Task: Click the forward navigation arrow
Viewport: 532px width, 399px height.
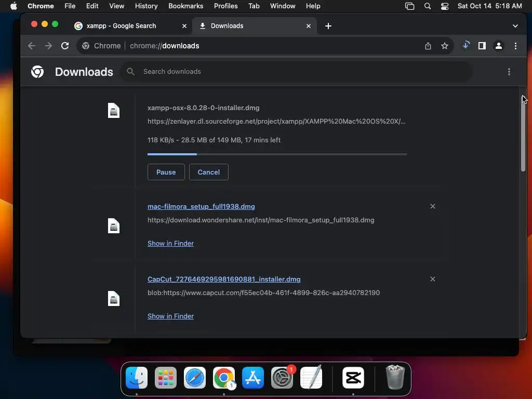Action: point(48,46)
